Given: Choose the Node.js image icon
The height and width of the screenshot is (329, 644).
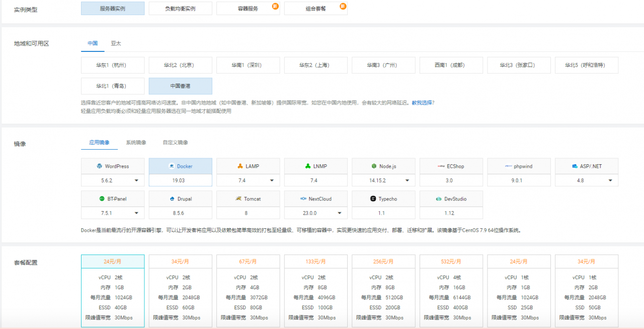Looking at the screenshot, I should [374, 166].
